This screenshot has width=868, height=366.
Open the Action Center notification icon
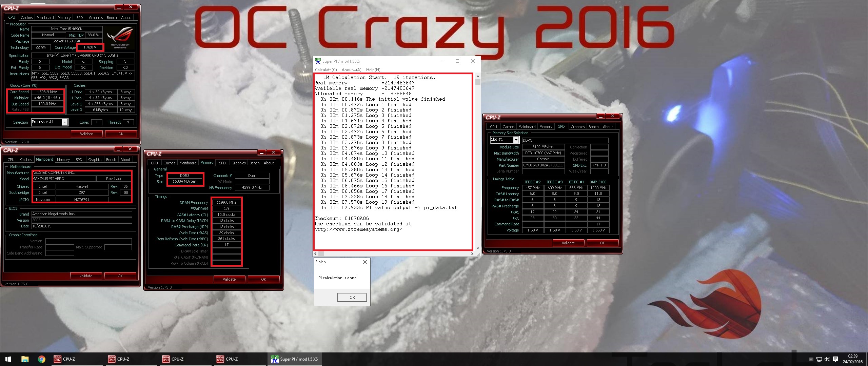click(835, 359)
